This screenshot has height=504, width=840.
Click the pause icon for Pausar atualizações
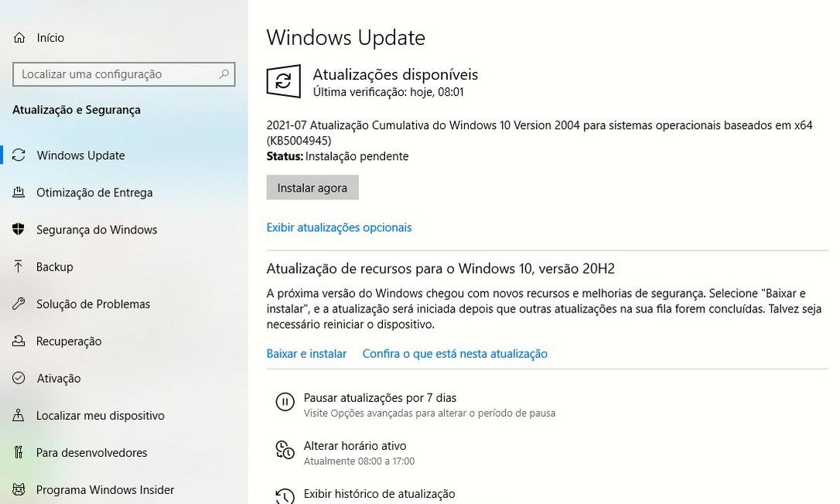point(285,402)
